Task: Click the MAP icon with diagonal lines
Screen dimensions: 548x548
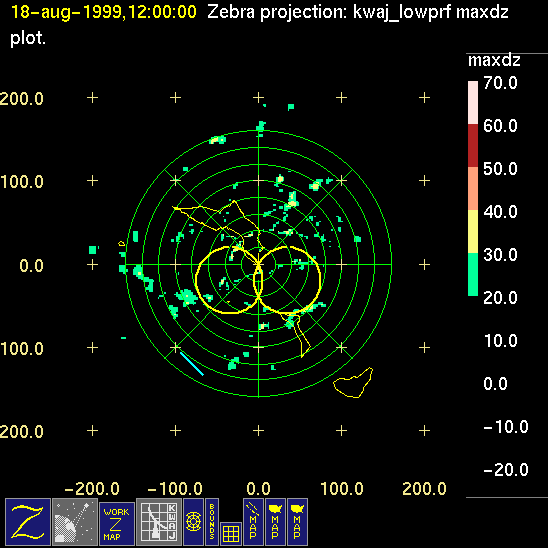Action: click(253, 522)
